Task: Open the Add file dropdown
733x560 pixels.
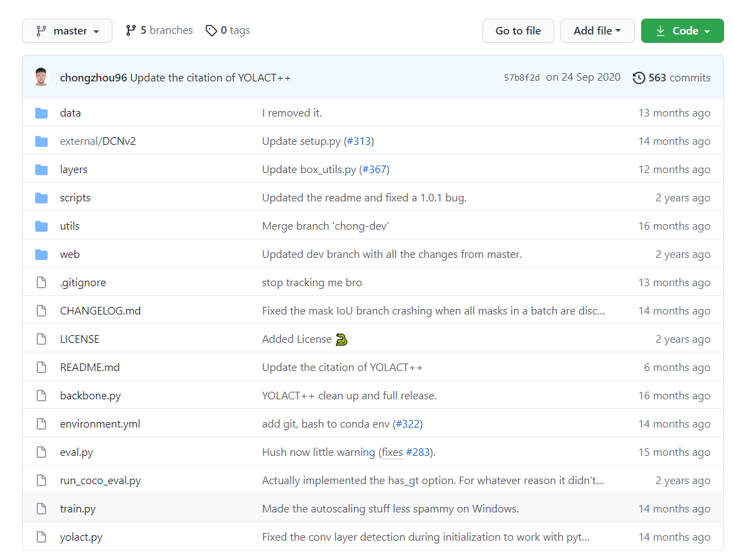Action: pos(598,31)
